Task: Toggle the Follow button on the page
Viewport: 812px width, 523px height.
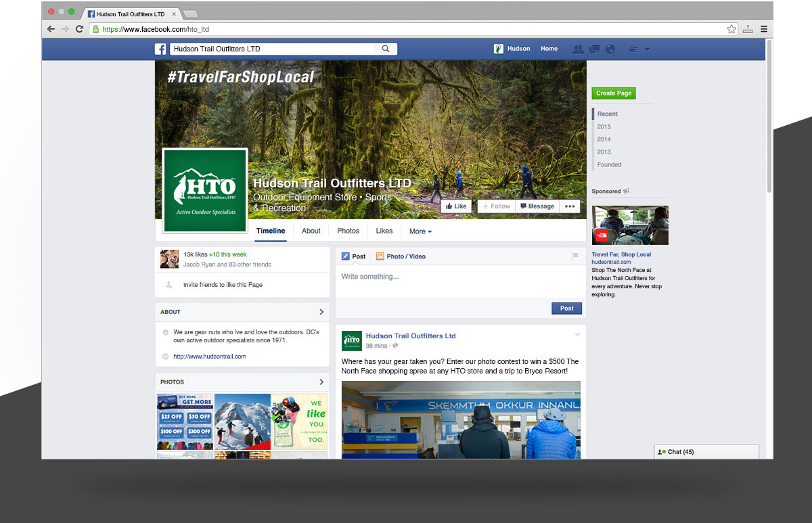Action: pyautogui.click(x=496, y=206)
